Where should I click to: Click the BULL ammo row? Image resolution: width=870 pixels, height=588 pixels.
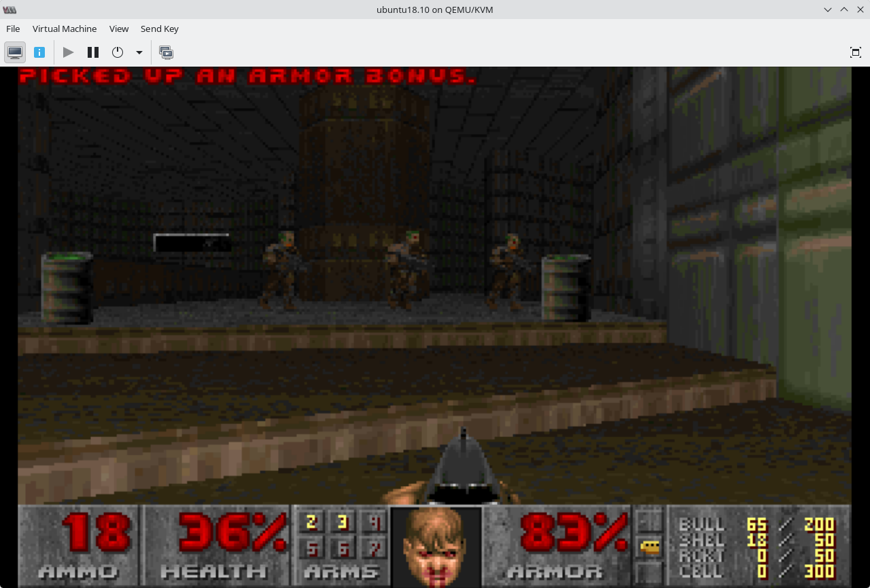(x=757, y=524)
